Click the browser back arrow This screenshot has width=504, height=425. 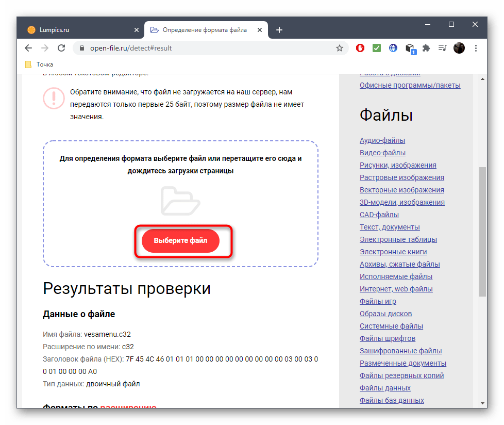(x=28, y=48)
